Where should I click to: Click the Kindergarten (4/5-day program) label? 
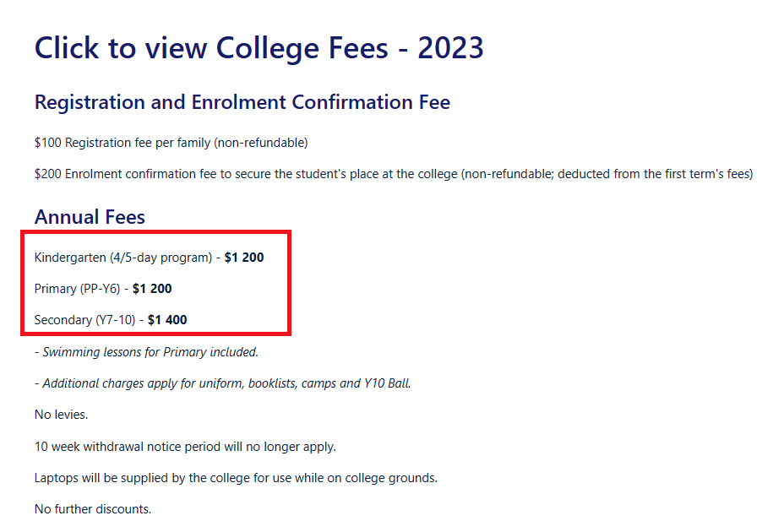123,258
